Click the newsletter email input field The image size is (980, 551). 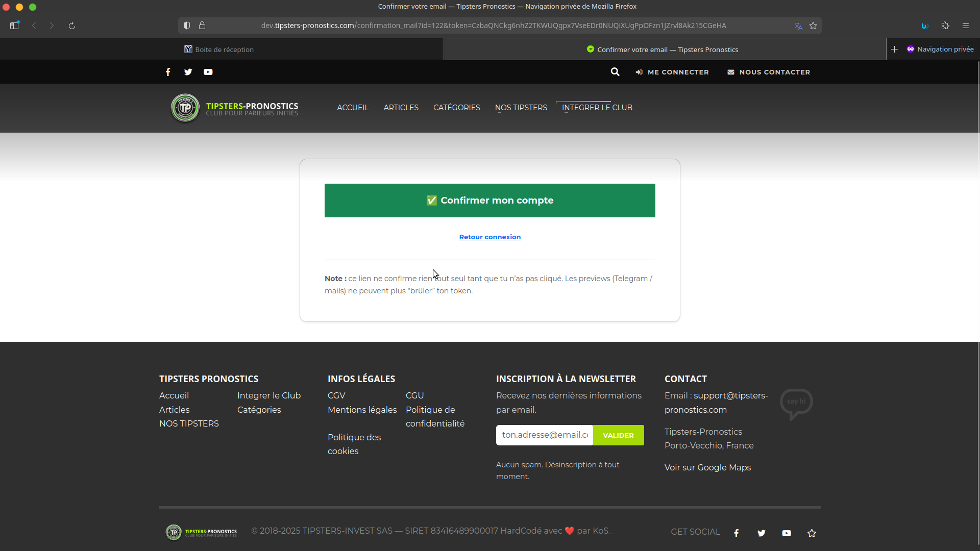[x=544, y=435]
